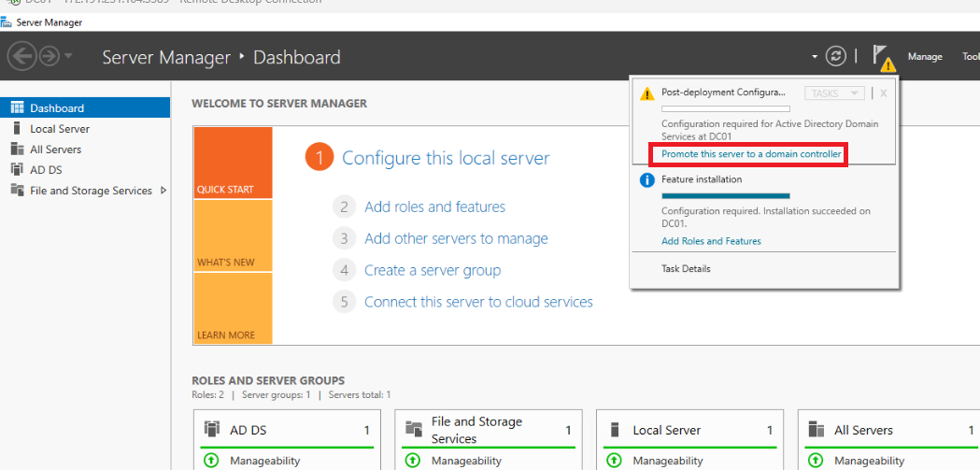Image resolution: width=980 pixels, height=470 pixels.
Task: Dismiss the Post-deployment notification with X
Action: tap(883, 93)
